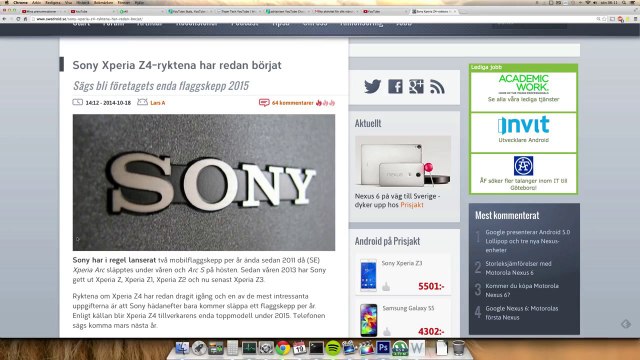Open the Chrome hamburger menu icon

tap(635, 19)
